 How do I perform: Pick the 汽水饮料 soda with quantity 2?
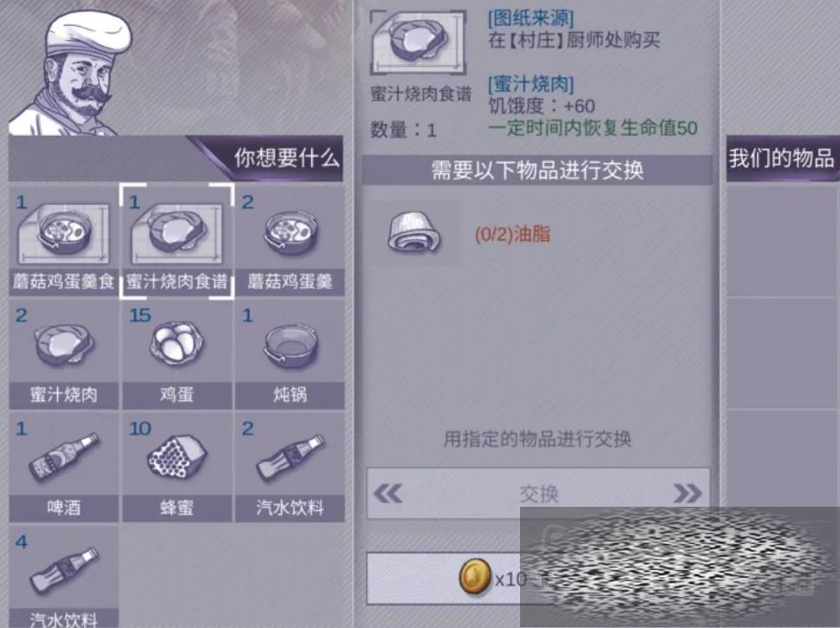290,468
